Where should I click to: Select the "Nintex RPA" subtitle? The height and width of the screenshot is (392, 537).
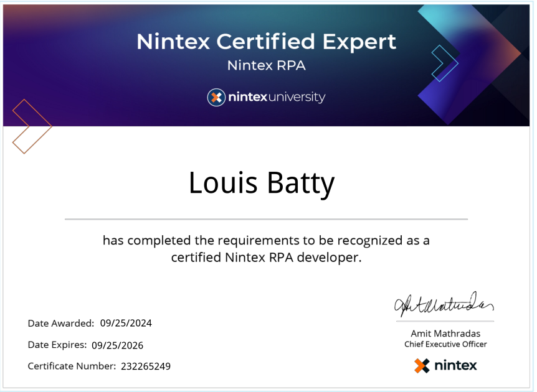coord(266,65)
